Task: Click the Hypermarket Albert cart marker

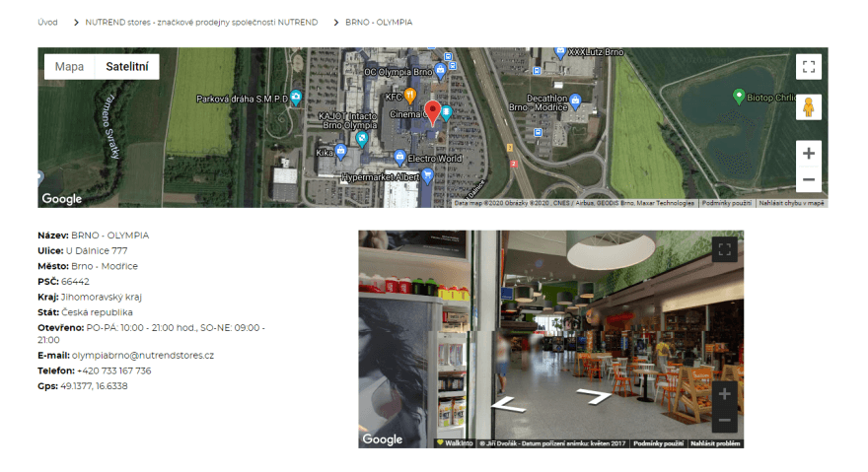Action: coord(427,176)
